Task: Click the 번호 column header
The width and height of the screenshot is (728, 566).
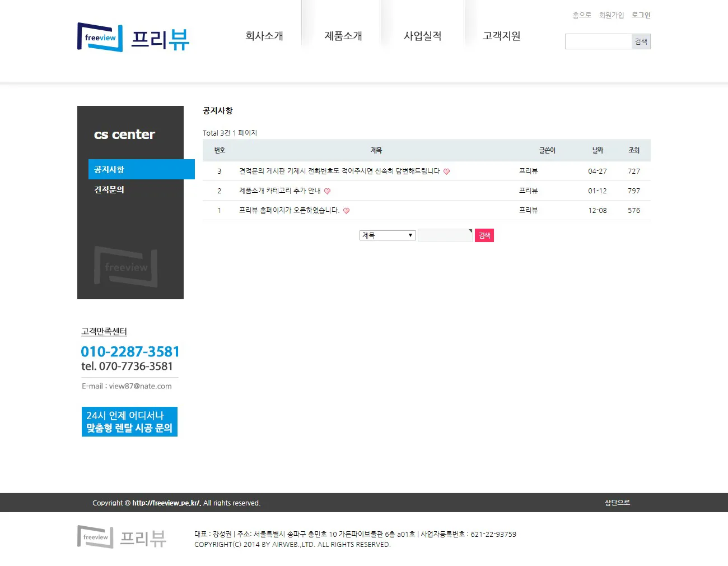Action: tap(220, 150)
